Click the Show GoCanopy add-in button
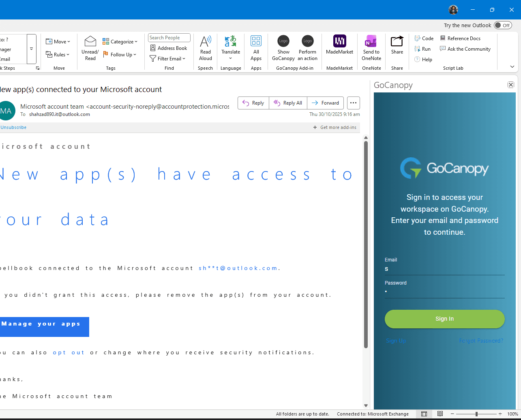 click(283, 48)
